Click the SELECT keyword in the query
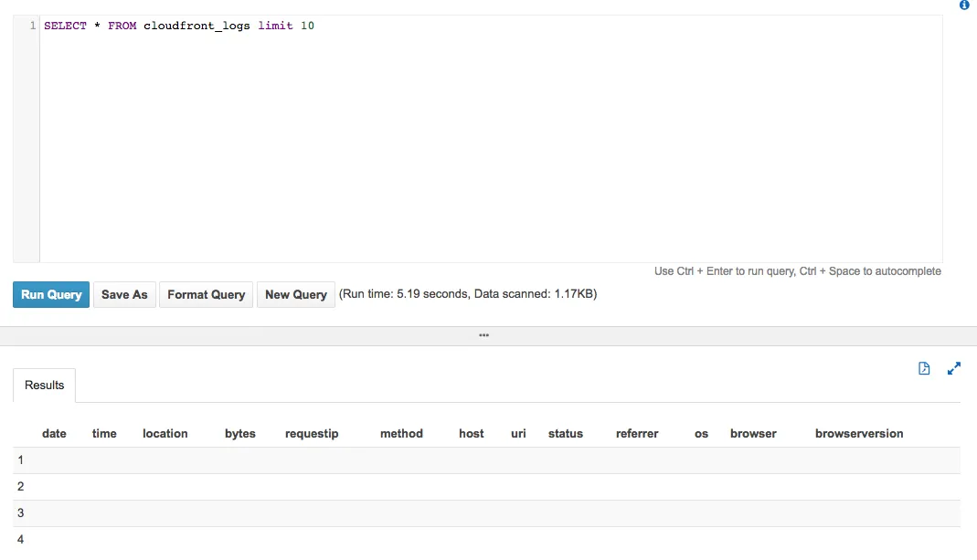This screenshot has height=560, width=977. [66, 26]
